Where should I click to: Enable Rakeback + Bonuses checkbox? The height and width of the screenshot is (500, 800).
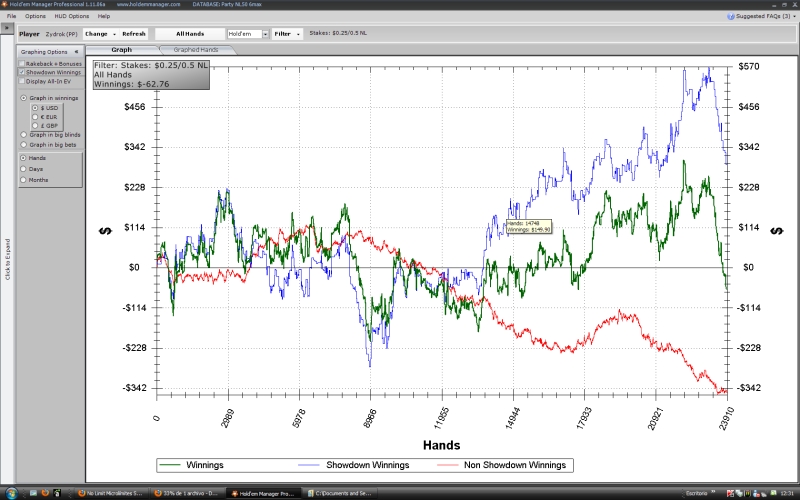click(x=22, y=64)
